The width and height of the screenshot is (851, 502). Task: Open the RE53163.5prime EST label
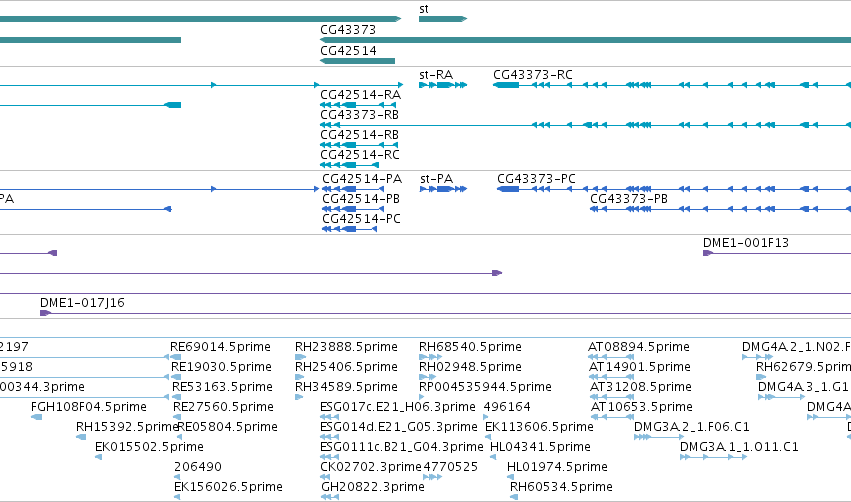coord(223,387)
